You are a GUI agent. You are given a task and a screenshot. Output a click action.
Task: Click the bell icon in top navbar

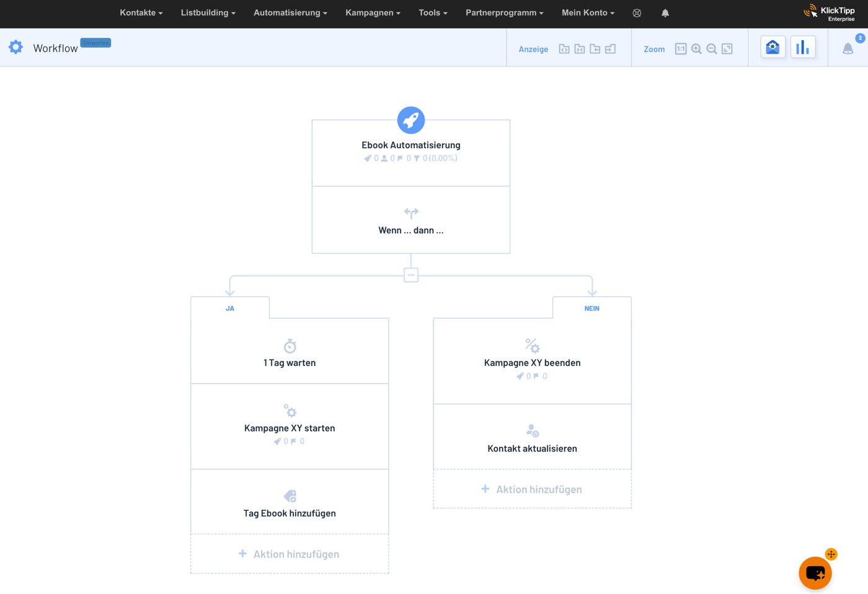[x=665, y=13]
